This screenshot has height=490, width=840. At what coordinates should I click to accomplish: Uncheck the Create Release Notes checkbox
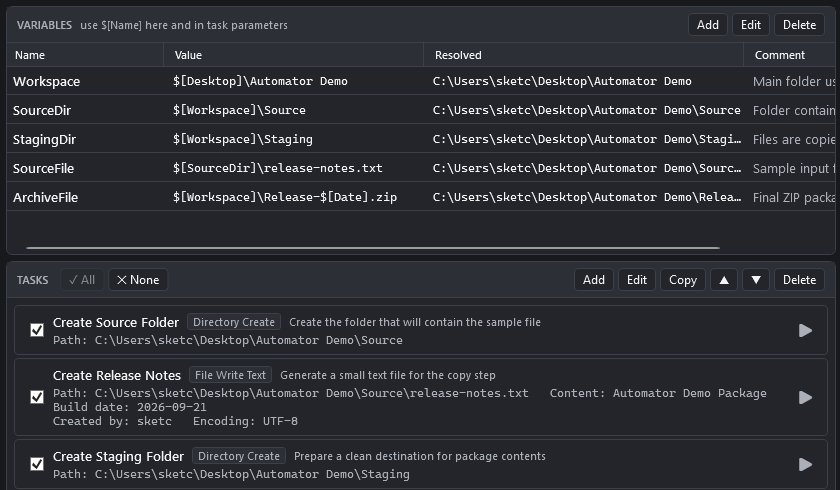(37, 397)
